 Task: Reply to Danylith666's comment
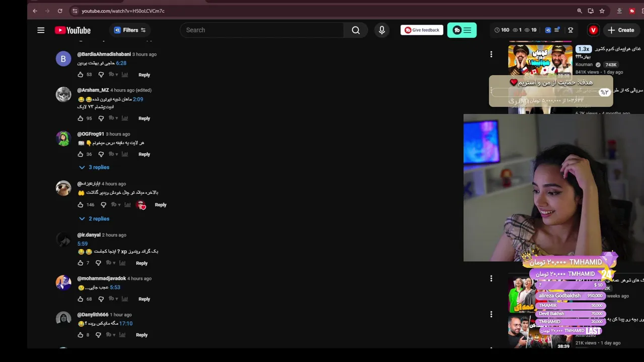coord(141,335)
